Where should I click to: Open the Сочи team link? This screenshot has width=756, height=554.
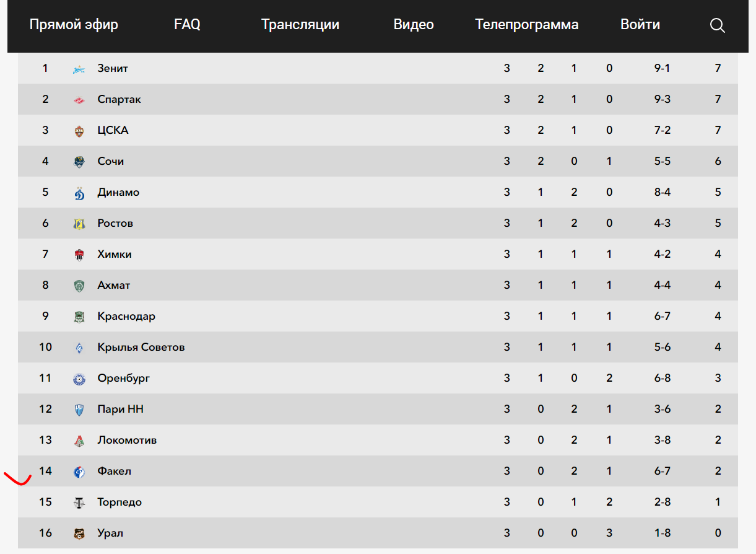[x=111, y=161]
